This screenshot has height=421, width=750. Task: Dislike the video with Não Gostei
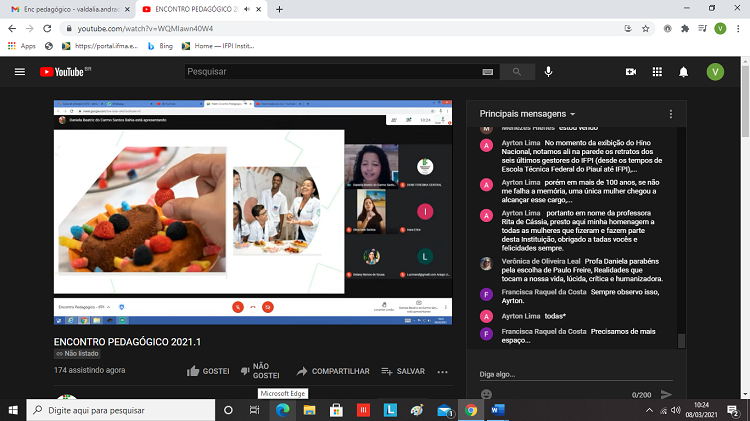point(260,371)
